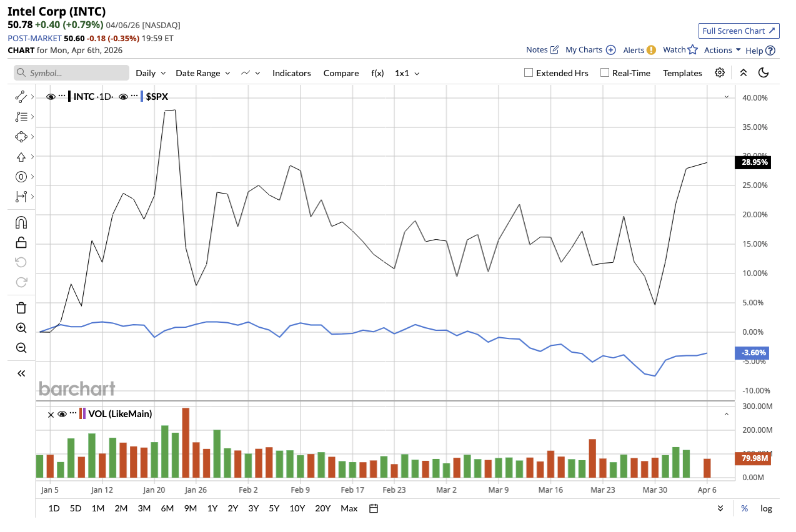
Task: Select the 5D period tab
Action: pos(76,508)
